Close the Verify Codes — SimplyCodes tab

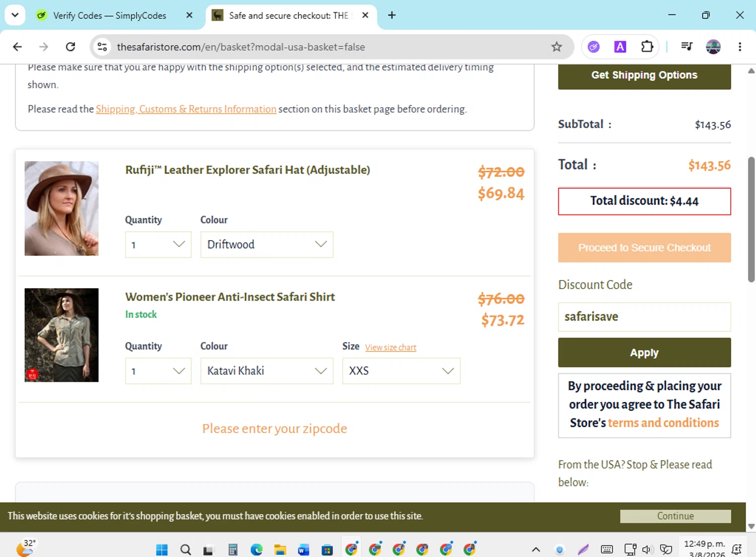(190, 15)
